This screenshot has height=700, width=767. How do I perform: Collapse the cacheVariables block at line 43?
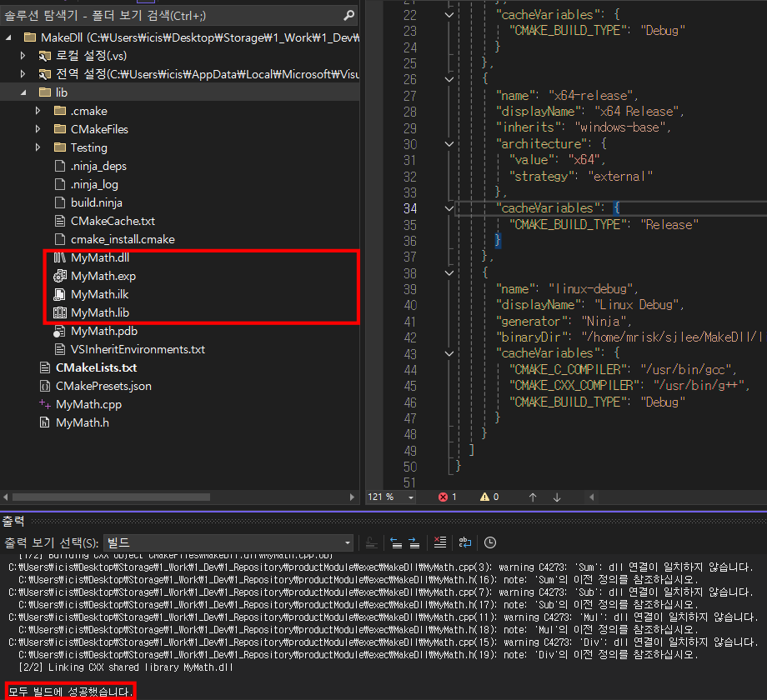click(x=449, y=353)
